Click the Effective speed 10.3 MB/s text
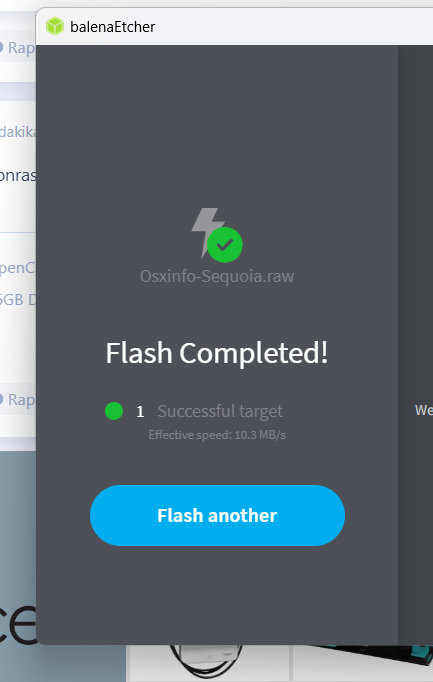 217,435
